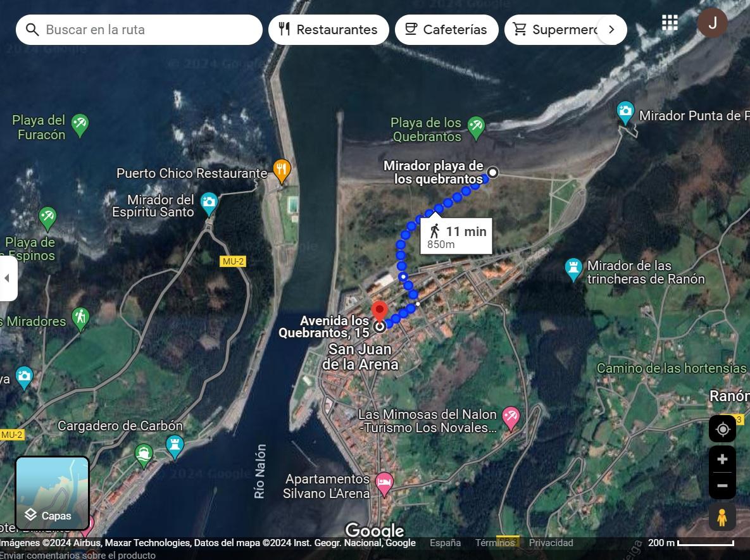Click the 'Río Nalón' river label
This screenshot has width=750, height=560.
point(259,471)
